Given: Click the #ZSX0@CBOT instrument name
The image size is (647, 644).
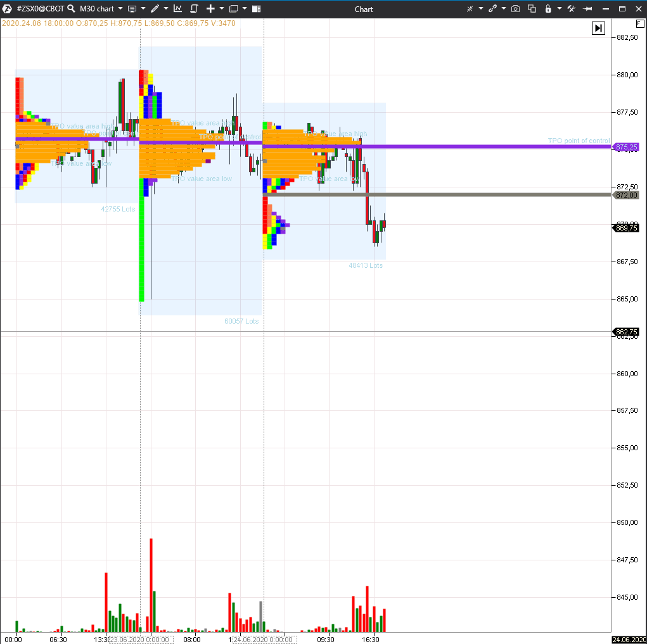Looking at the screenshot, I should coord(40,9).
